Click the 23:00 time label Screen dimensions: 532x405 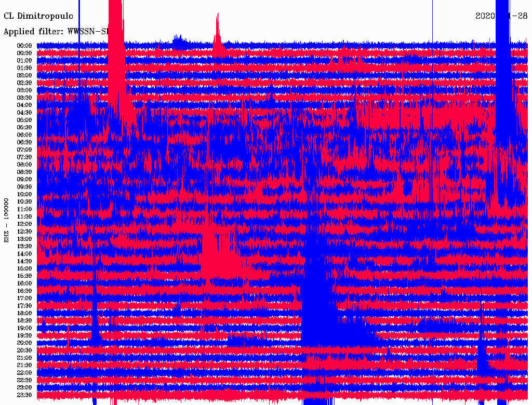[24, 388]
